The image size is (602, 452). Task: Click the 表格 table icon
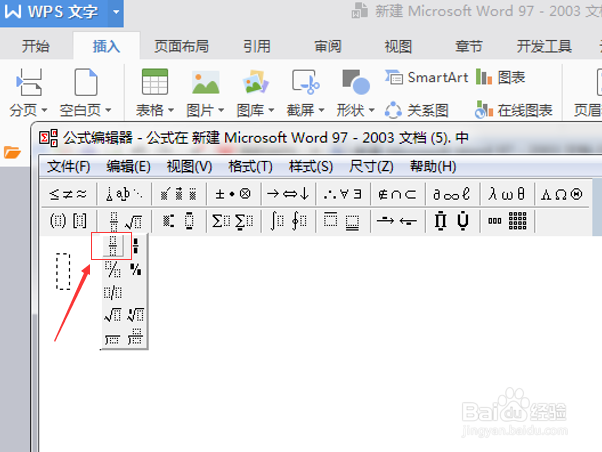click(x=155, y=82)
